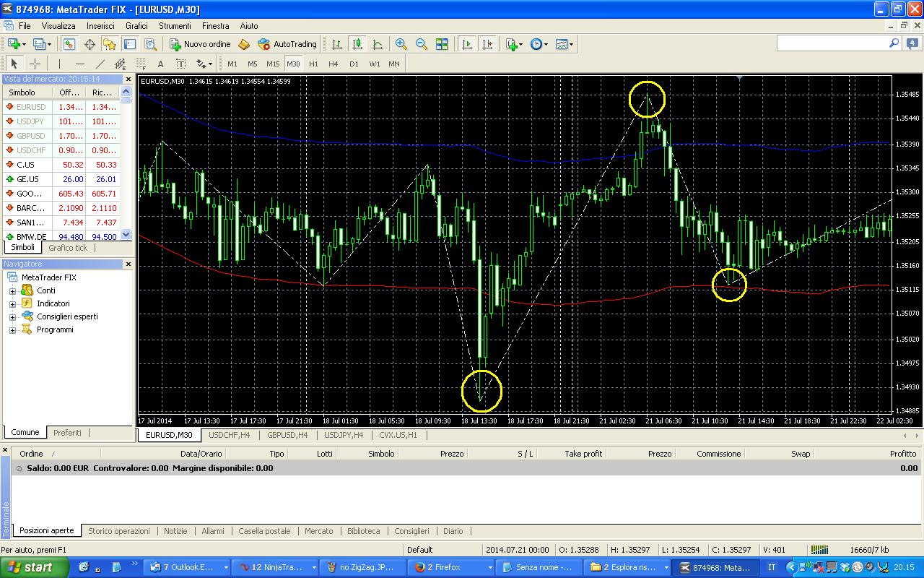Select the text label 'A' tool
Viewport: 924px width, 578px height.
(x=160, y=64)
